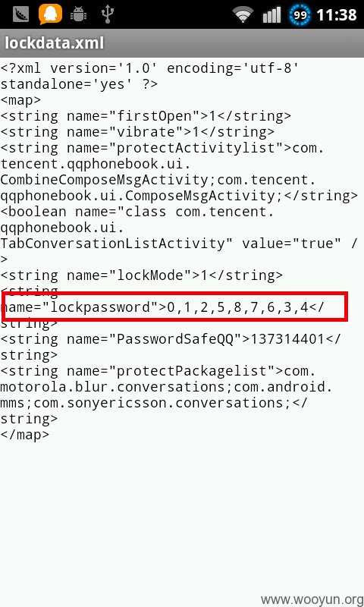Tap the USB connection icon
Viewport: 364px width, 607px height.
[x=108, y=14]
